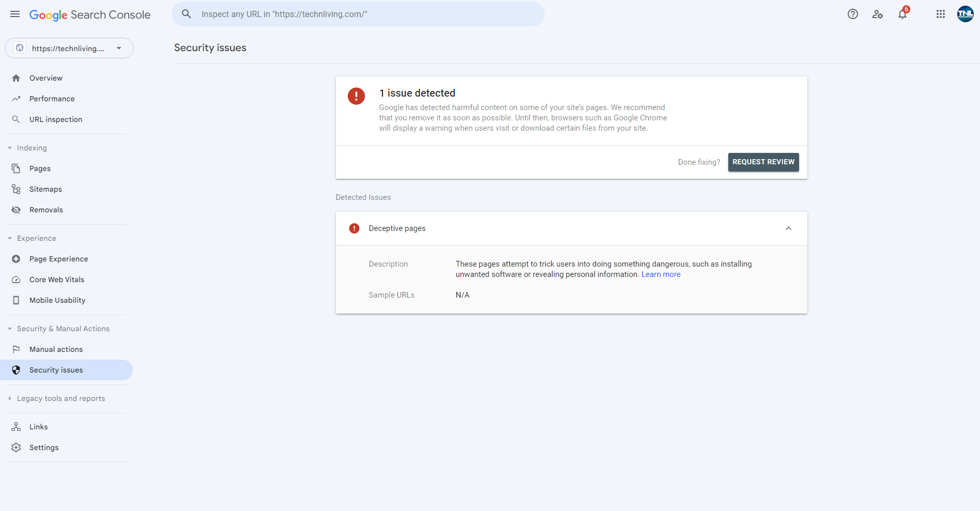Click the Manual actions flag icon
The width and height of the screenshot is (980, 511).
[16, 349]
